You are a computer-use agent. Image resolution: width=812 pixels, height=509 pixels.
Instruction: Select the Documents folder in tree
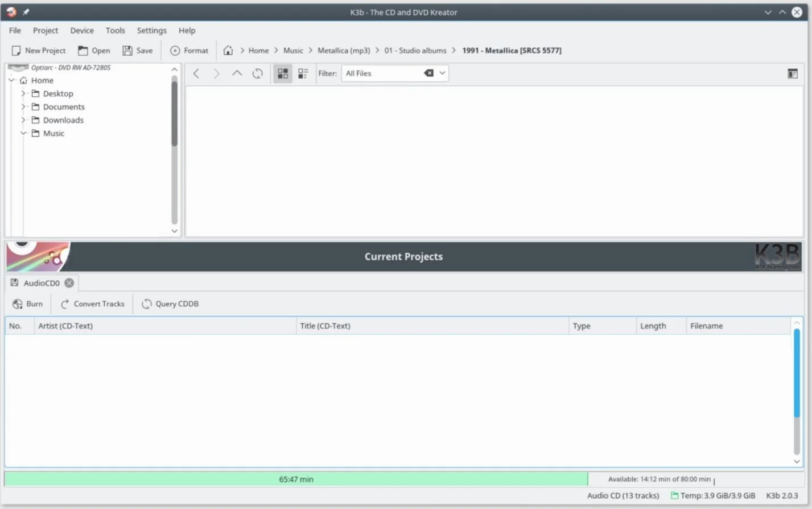pyautogui.click(x=64, y=106)
